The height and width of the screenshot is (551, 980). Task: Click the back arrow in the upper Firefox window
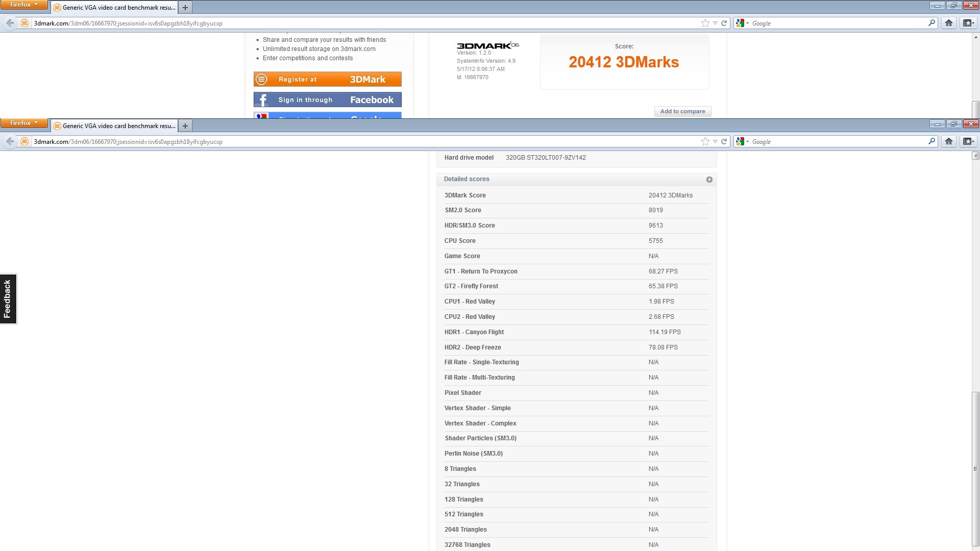[10, 23]
